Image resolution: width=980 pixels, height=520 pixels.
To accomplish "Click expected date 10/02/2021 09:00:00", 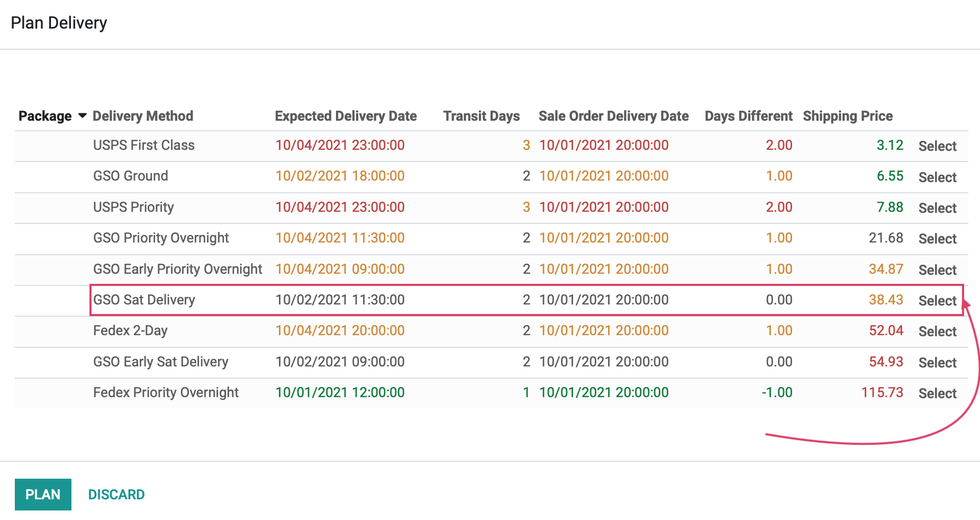I will [340, 362].
